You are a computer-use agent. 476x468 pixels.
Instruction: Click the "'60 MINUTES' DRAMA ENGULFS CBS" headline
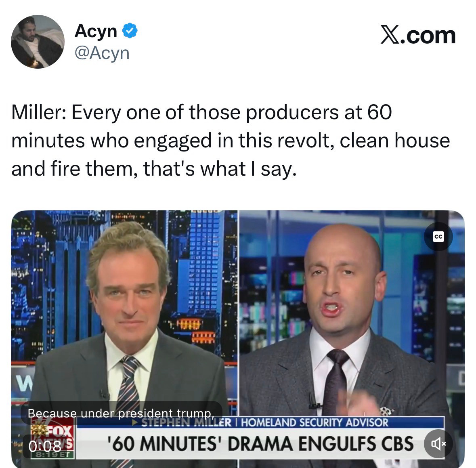(x=260, y=444)
